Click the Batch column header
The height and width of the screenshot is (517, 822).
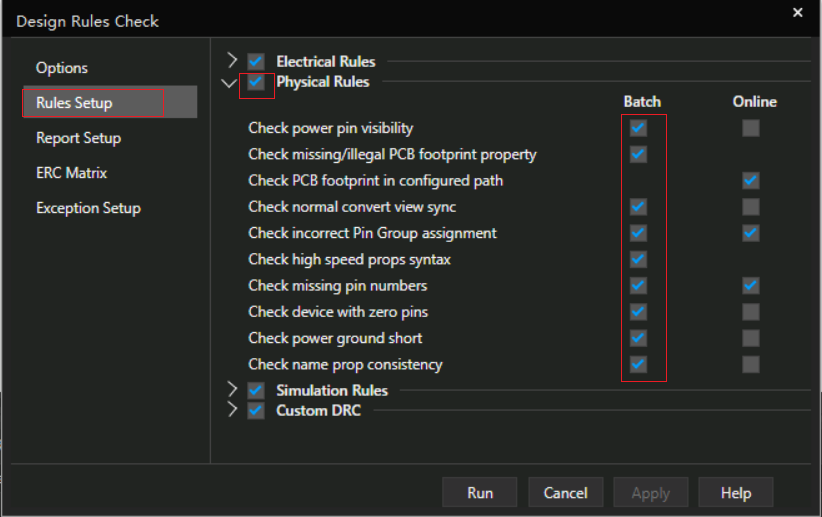click(642, 102)
